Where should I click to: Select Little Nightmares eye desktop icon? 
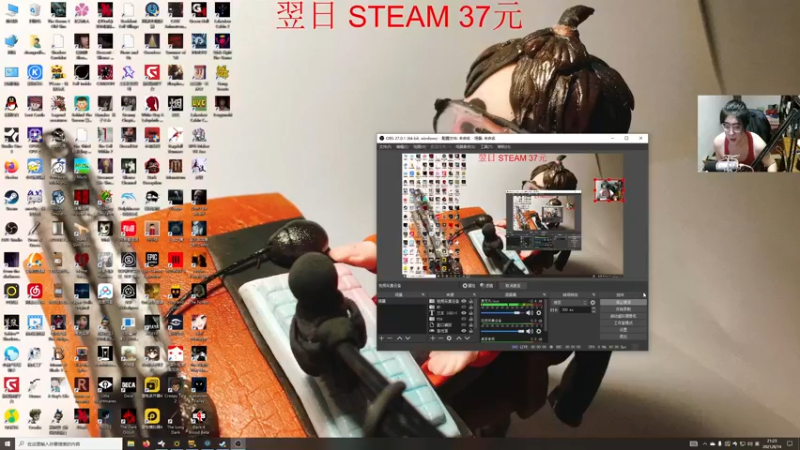click(x=105, y=387)
